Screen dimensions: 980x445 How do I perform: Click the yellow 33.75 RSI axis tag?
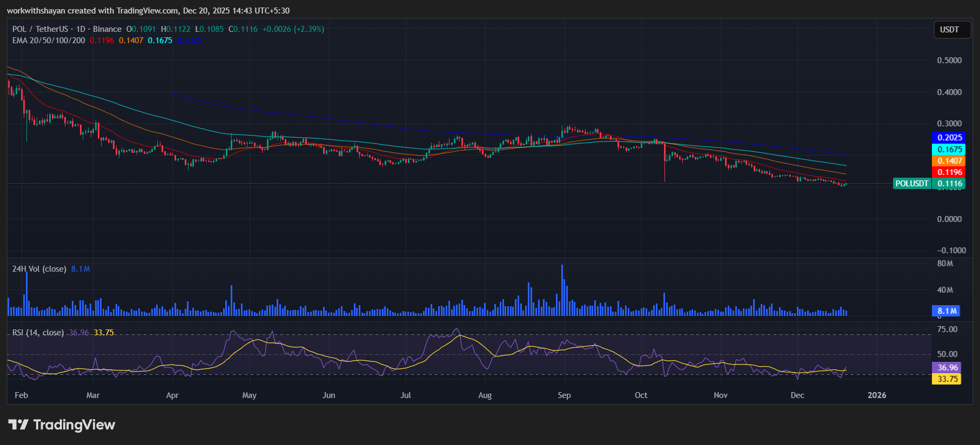coord(947,379)
